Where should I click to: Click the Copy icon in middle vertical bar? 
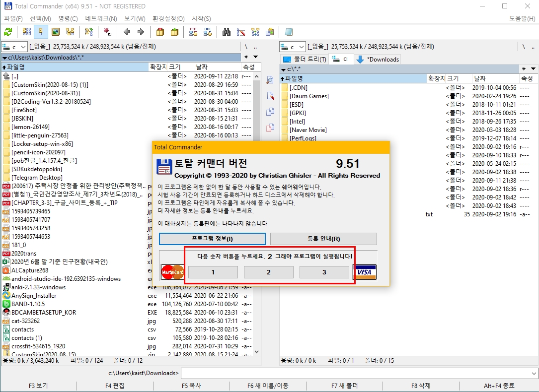tap(270, 112)
